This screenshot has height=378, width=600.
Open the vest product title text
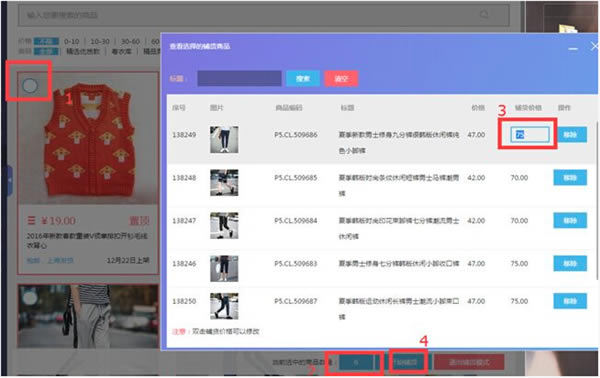click(x=87, y=240)
